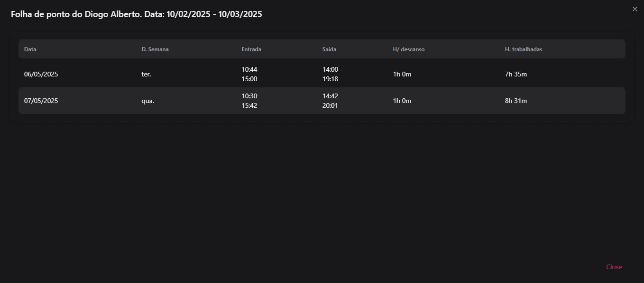Click the qua. weekday cell
This screenshot has height=283, width=644.
(x=148, y=101)
